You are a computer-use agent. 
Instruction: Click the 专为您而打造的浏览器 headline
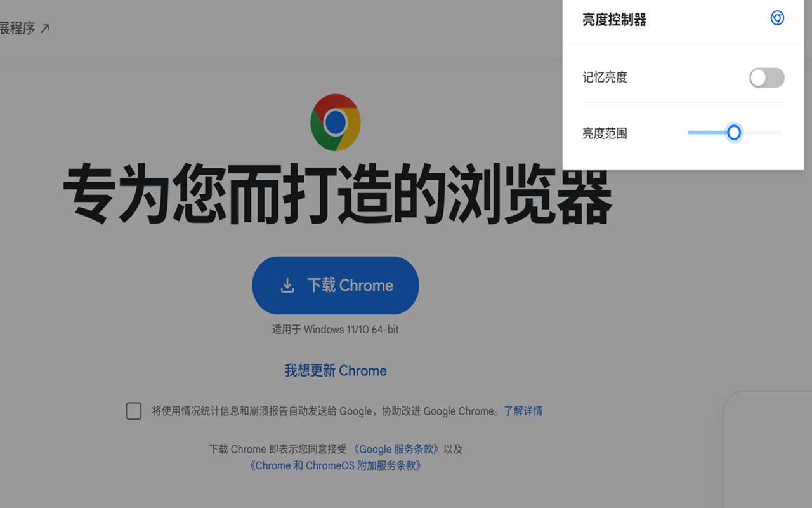337,194
